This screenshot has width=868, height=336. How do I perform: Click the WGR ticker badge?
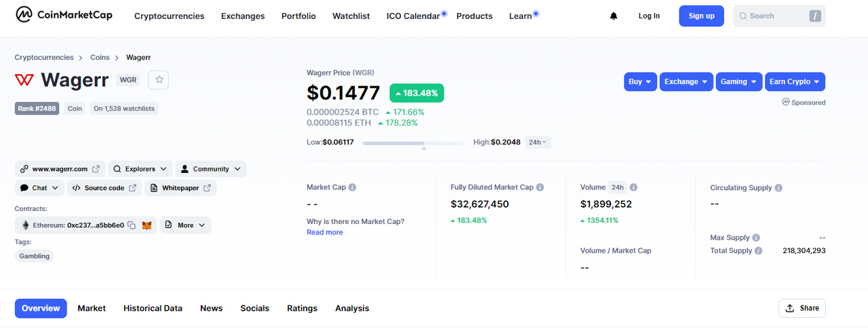[128, 79]
